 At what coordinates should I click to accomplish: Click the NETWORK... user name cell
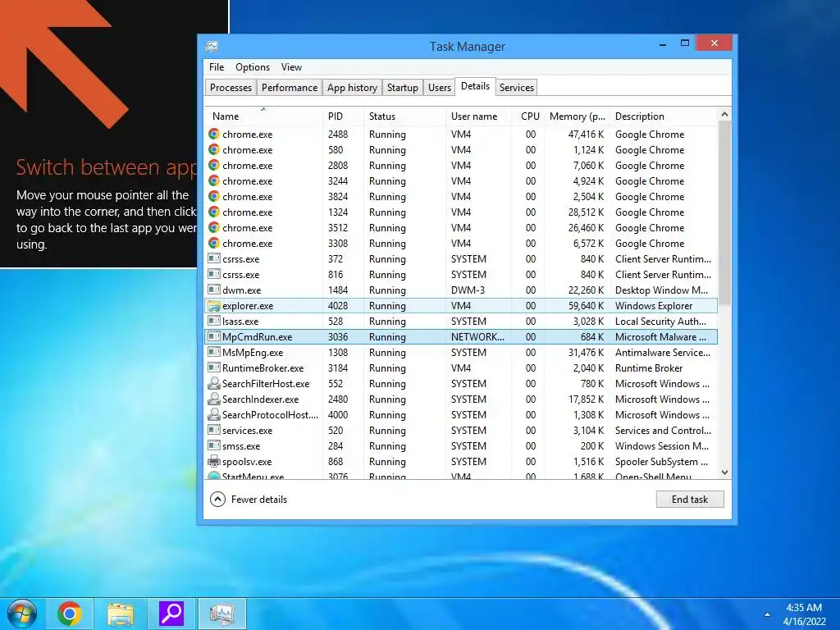point(477,337)
